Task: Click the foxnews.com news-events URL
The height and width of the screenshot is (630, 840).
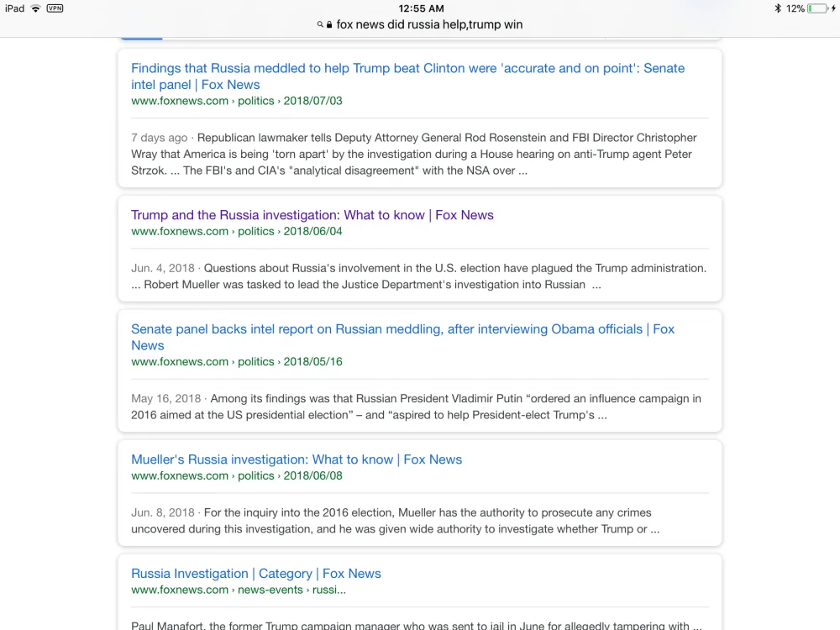Action: (239, 590)
